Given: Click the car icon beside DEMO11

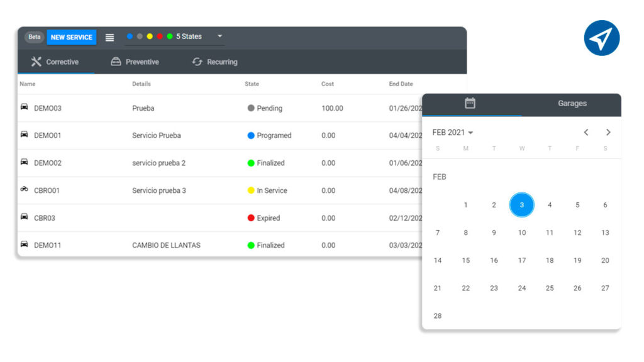Looking at the screenshot, I should (25, 244).
